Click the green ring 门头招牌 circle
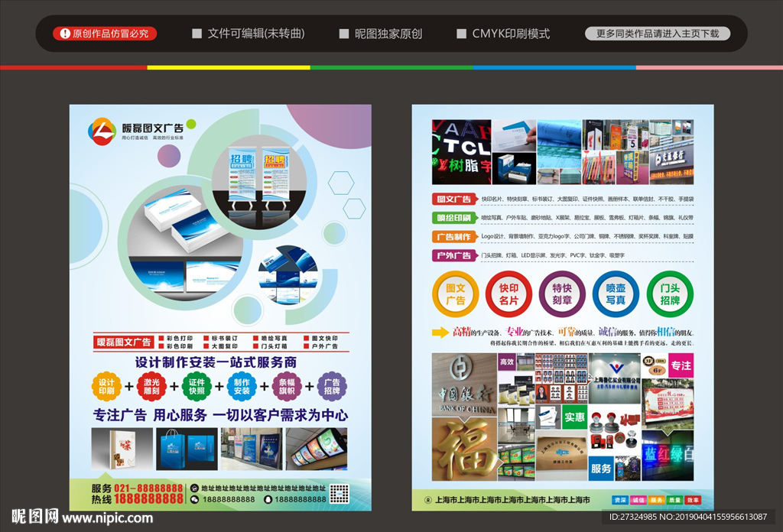 click(x=670, y=294)
